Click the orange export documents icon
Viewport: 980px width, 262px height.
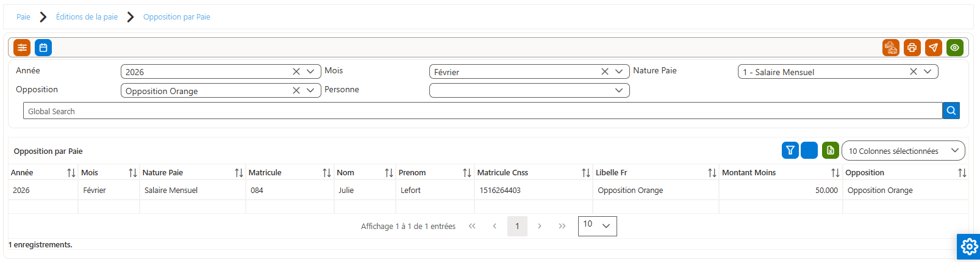point(891,48)
